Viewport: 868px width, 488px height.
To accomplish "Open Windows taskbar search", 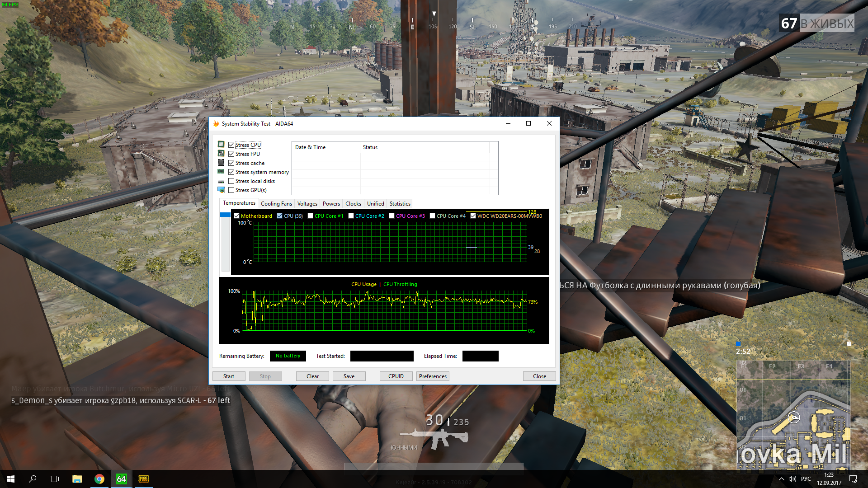I will click(x=33, y=479).
